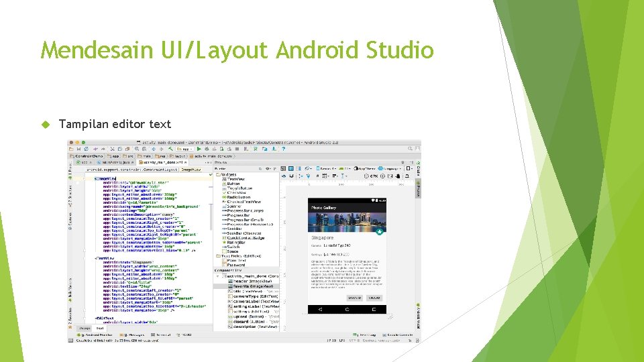Image resolution: width=644 pixels, height=362 pixels.
Task: Click the blue Back navigation arrow
Action: click(154, 149)
